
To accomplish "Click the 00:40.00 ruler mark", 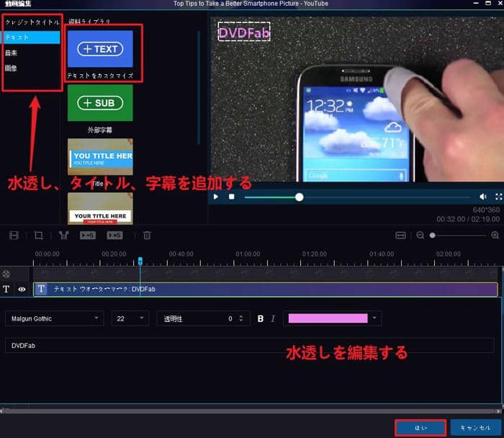I will coord(181,254).
